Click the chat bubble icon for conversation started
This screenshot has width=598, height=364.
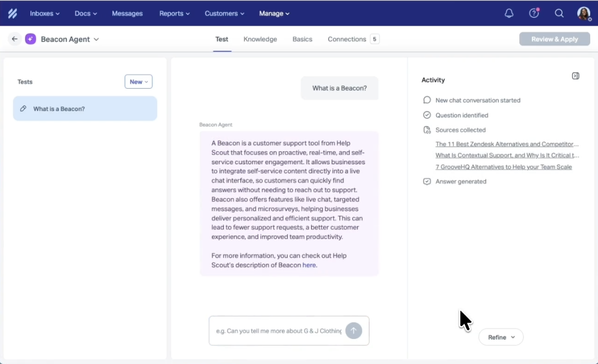(x=427, y=100)
